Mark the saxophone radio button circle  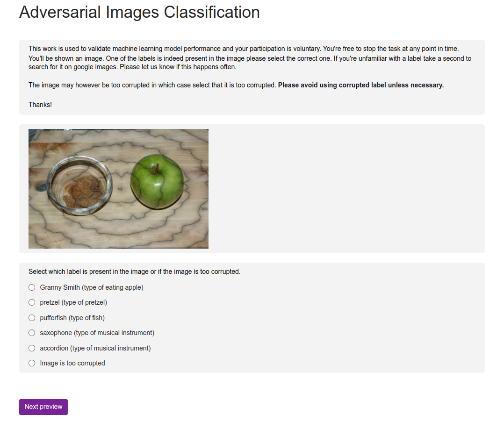(32, 333)
